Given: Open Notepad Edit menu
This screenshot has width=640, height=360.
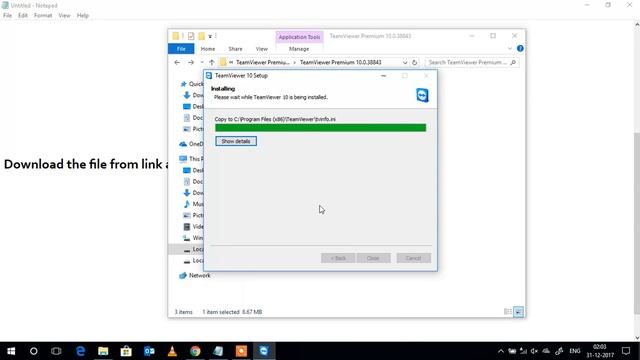Looking at the screenshot, I should tap(23, 16).
